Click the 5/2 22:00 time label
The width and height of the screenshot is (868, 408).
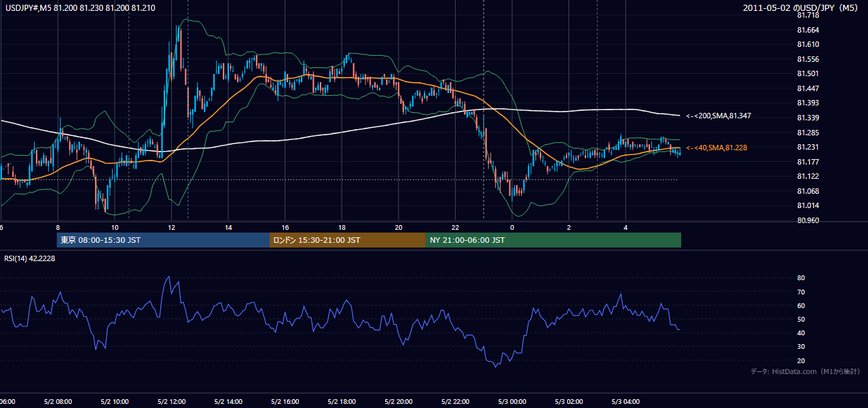455,402
